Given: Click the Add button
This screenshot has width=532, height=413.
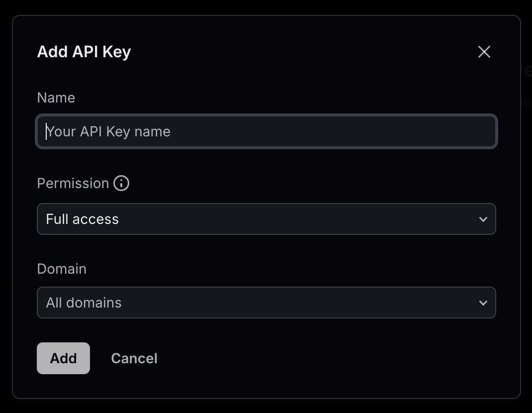Looking at the screenshot, I should [64, 358].
